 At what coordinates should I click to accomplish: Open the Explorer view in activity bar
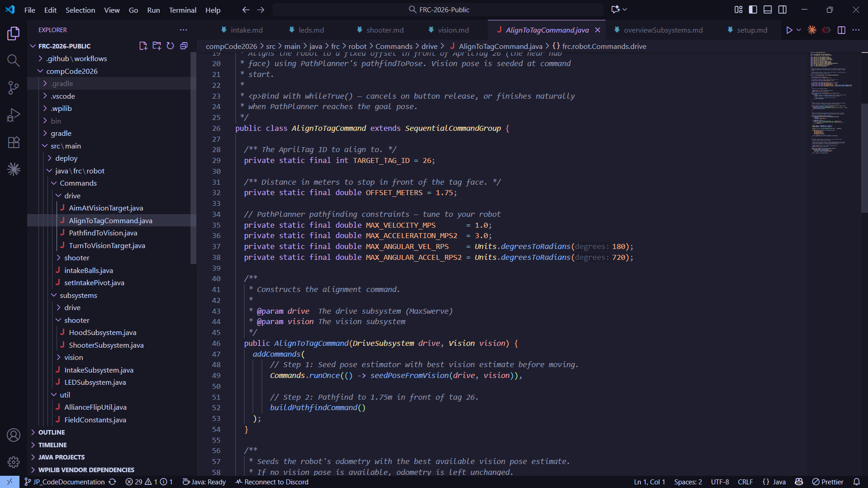click(x=14, y=33)
